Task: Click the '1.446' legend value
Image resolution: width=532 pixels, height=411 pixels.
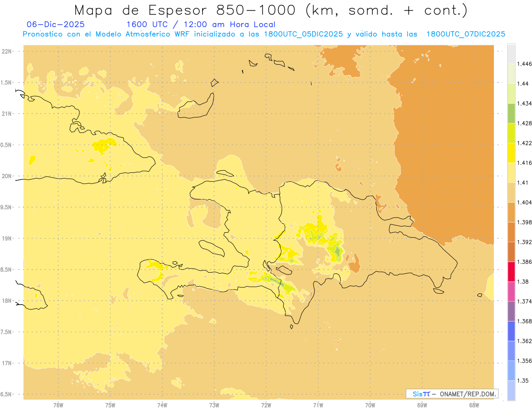Action: [524, 64]
